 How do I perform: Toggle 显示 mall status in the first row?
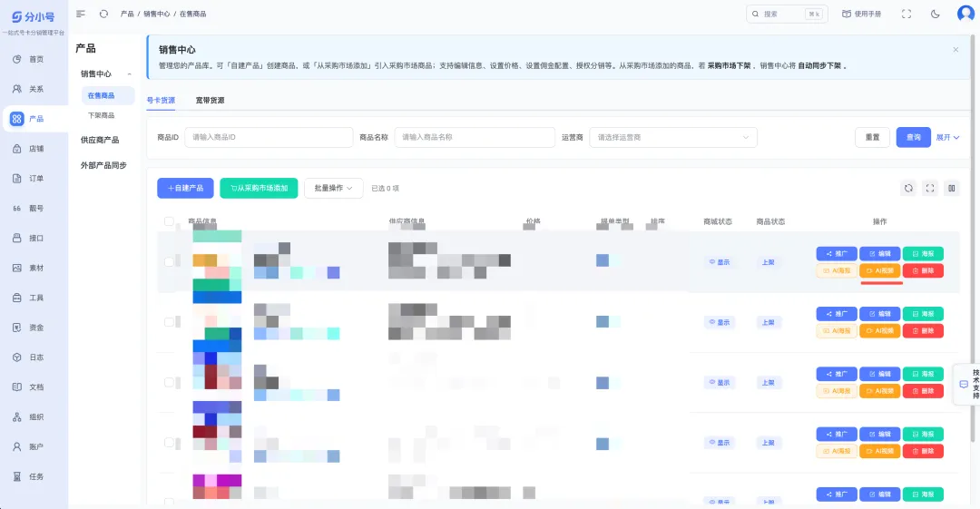719,262
